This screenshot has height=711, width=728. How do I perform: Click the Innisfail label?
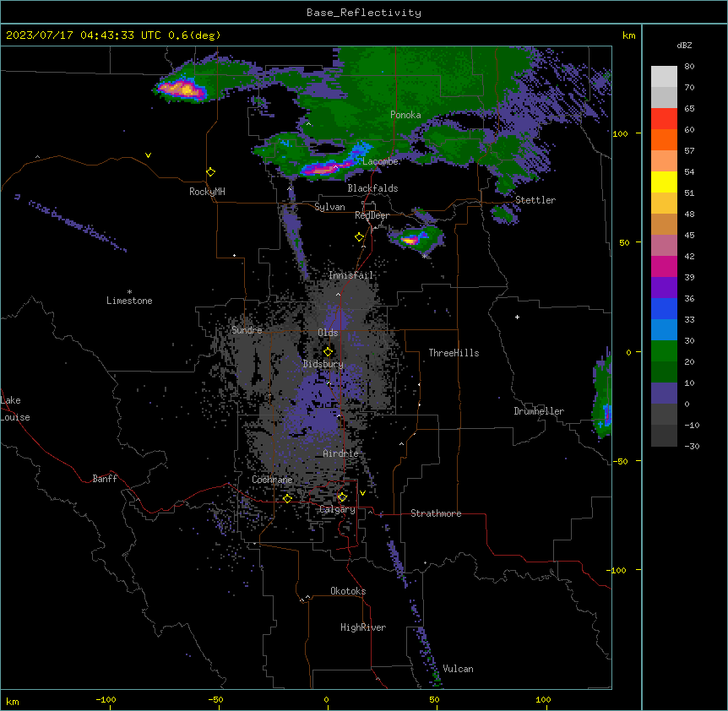pos(350,275)
